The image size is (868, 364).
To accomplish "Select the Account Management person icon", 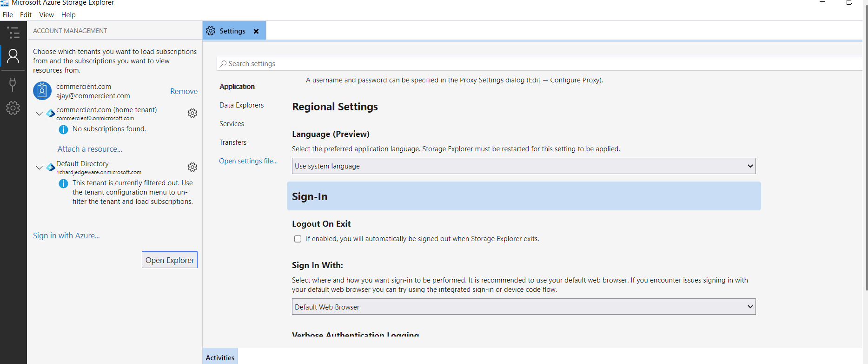I will pyautogui.click(x=13, y=56).
